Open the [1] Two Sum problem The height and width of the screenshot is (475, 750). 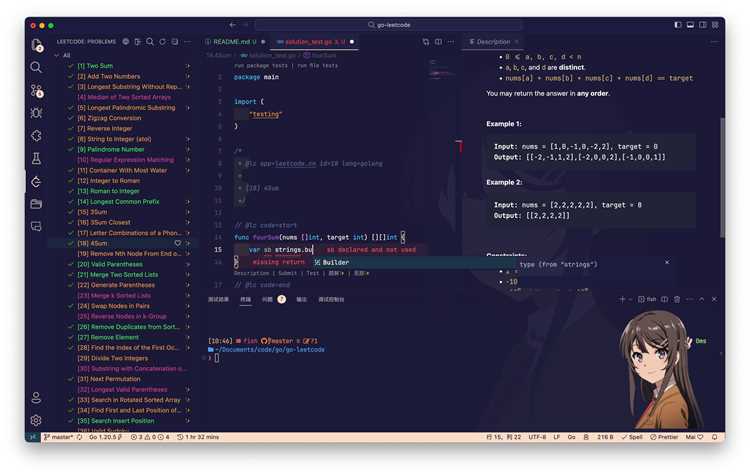(x=95, y=66)
